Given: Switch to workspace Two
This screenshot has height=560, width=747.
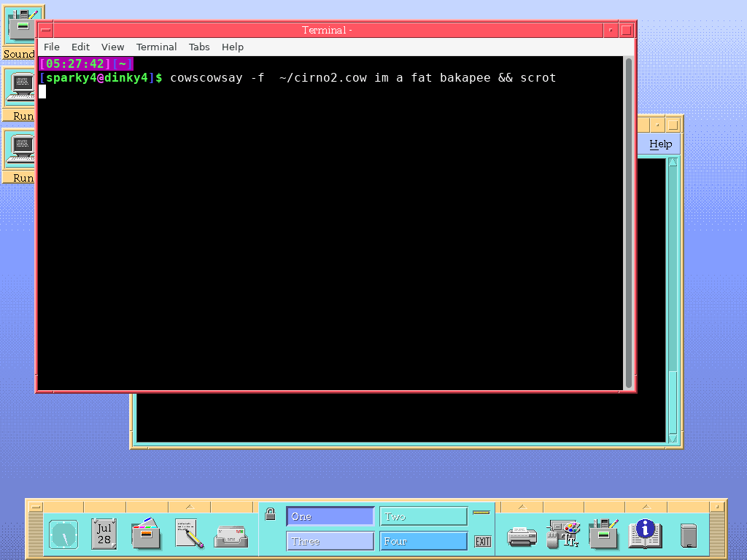Looking at the screenshot, I should click(423, 516).
